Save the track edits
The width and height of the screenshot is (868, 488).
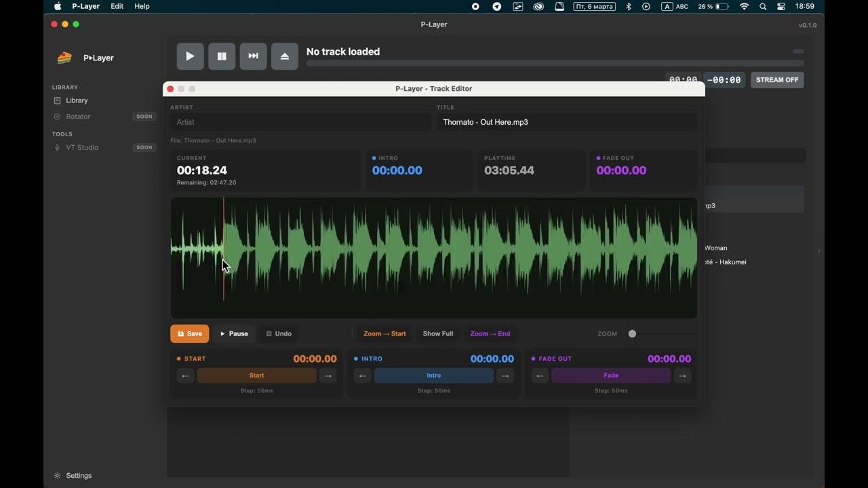190,333
